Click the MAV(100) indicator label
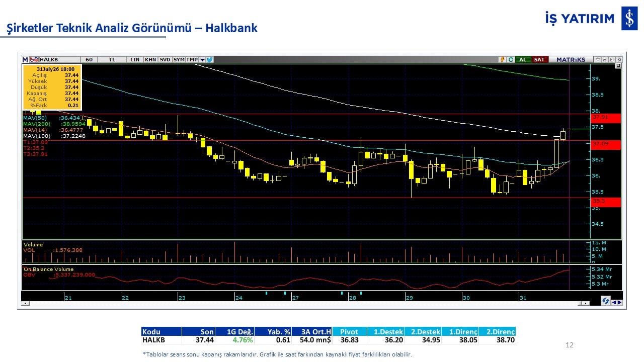 (x=36, y=136)
